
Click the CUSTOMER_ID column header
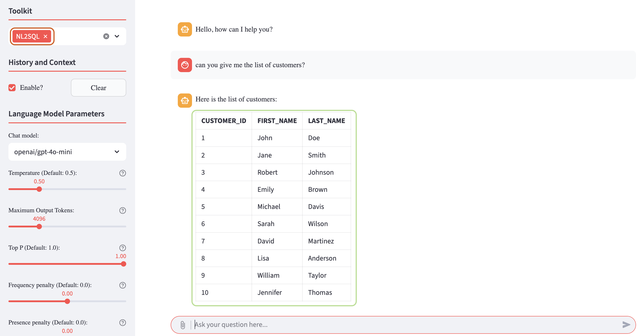[224, 121]
